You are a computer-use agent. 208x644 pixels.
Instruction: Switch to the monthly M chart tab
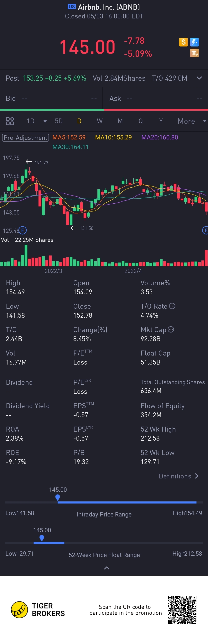pyautogui.click(x=120, y=121)
